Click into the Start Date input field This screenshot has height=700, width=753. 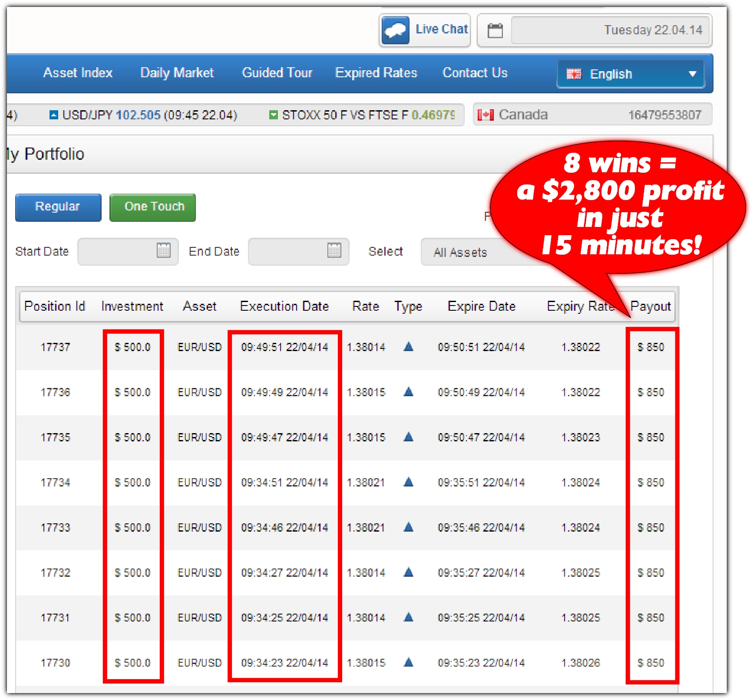tap(128, 251)
